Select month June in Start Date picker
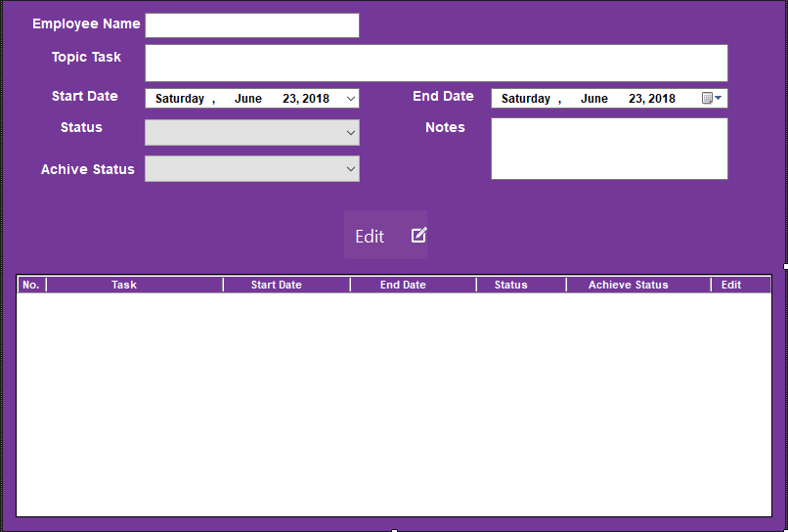788x532 pixels. [x=247, y=99]
